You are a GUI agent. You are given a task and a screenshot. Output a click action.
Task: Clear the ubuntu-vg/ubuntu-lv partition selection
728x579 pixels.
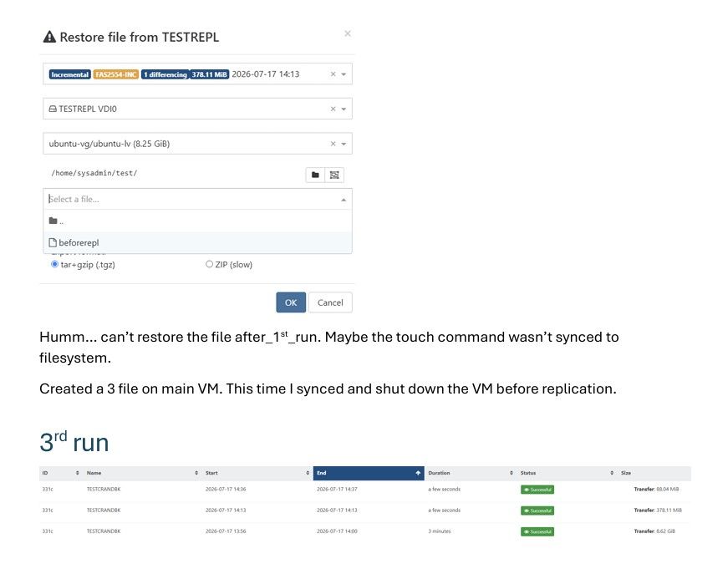click(333, 144)
